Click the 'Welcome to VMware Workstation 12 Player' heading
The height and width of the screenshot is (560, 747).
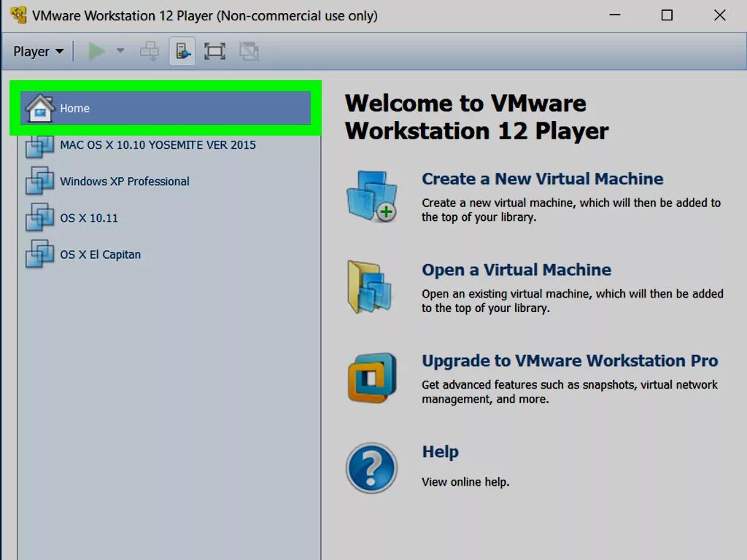pyautogui.click(x=477, y=117)
